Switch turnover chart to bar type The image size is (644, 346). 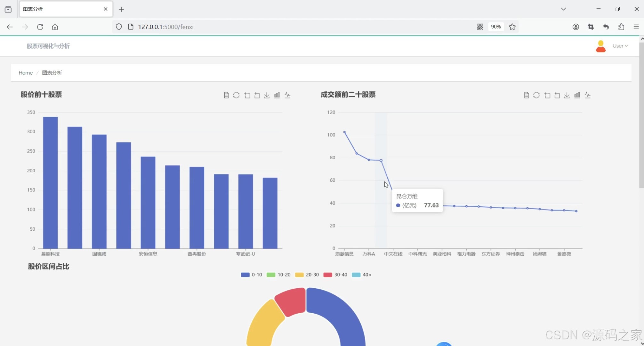click(577, 95)
